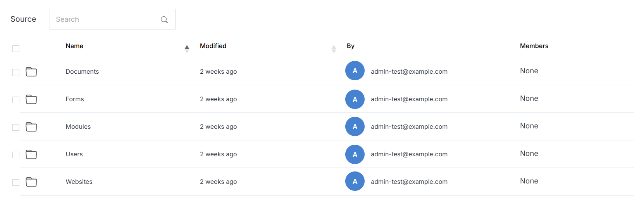Open the Forms folder name
Image resolution: width=644 pixels, height=211 pixels.
point(75,99)
